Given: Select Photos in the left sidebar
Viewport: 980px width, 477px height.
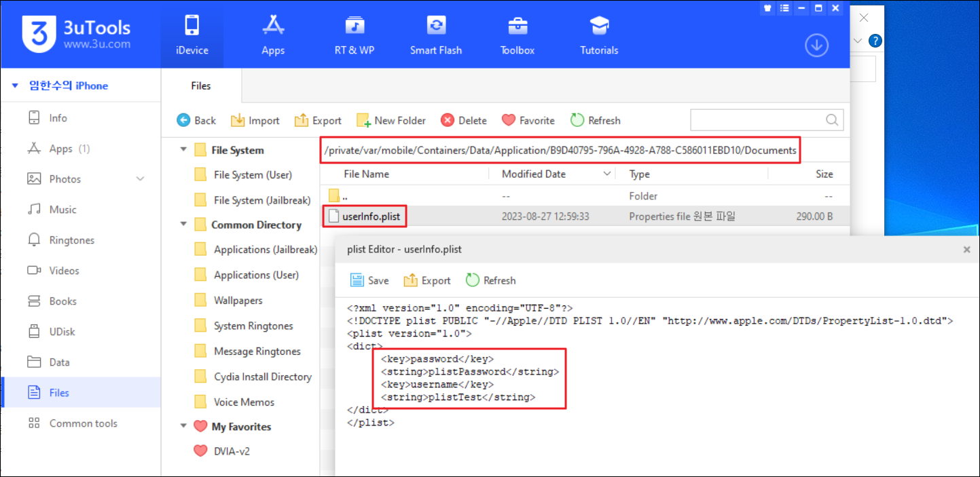Looking at the screenshot, I should coord(81,179).
